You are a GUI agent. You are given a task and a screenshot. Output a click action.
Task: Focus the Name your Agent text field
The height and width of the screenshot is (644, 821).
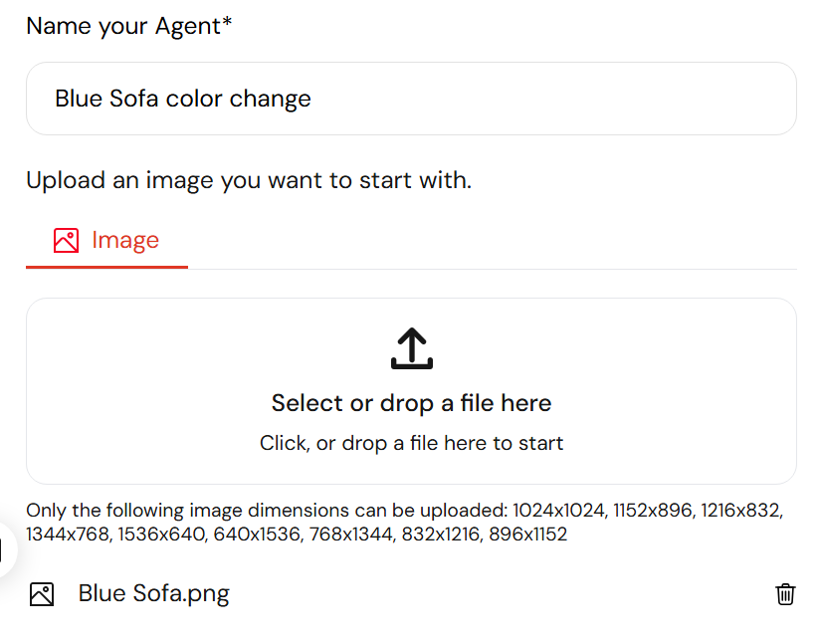412,99
